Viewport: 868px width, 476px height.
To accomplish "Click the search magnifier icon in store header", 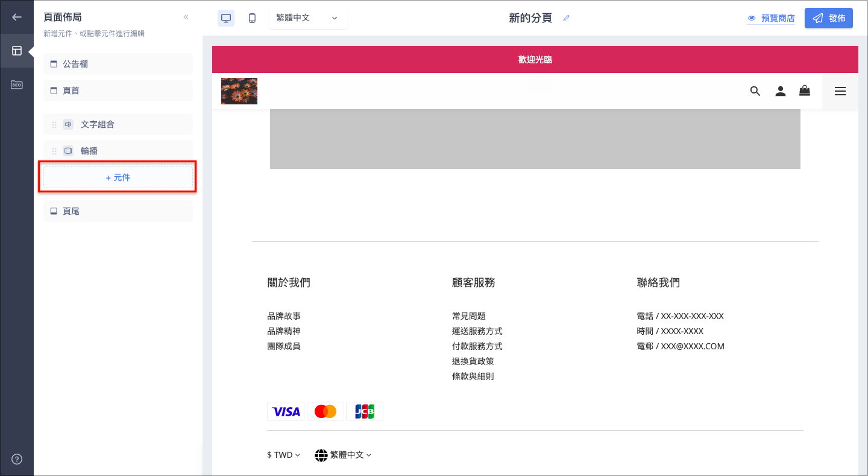I will tap(755, 91).
